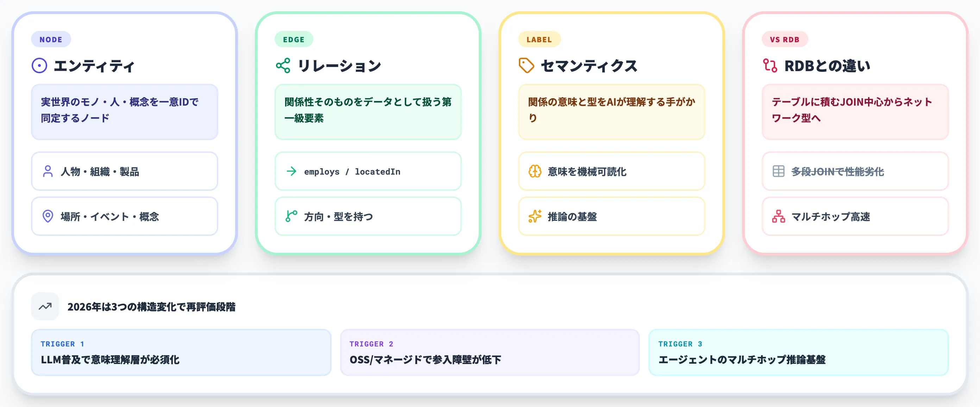
Task: Click the brain icon next to 意味を機械可読化
Action: 534,171
